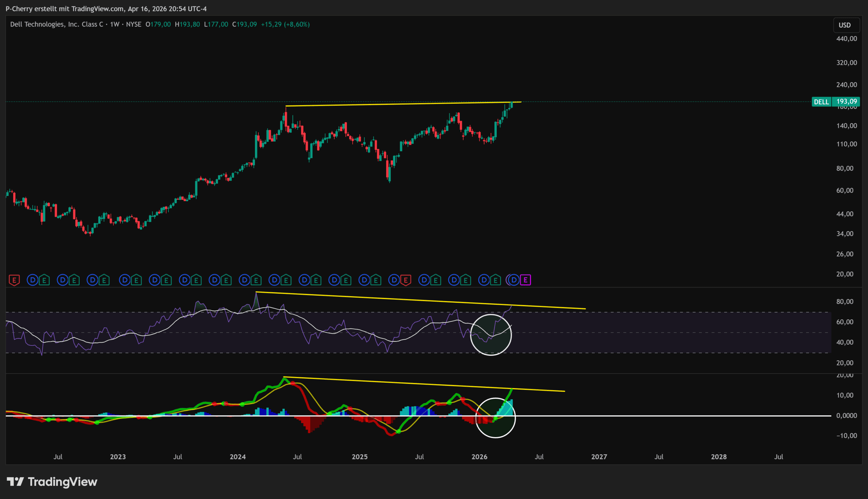Image resolution: width=868 pixels, height=499 pixels.
Task: Click the 2027 label on time axis
Action: click(599, 457)
